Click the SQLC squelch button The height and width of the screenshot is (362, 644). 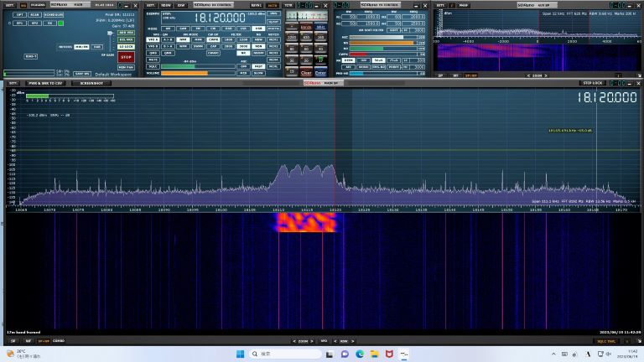153,66
